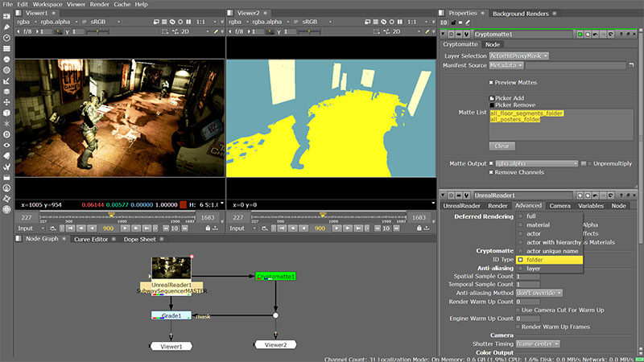This screenshot has height=362, width=644.
Task: Open the Matte Output rgba.alpha dropdown
Action: coord(536,164)
